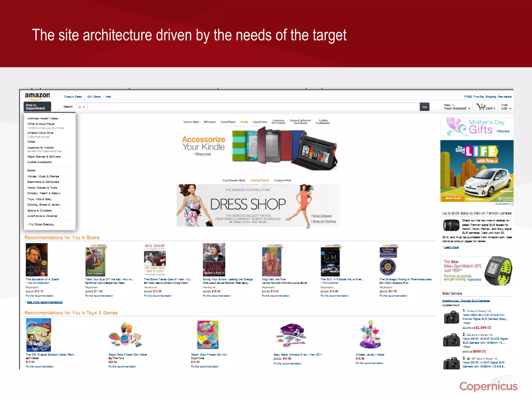Viewport: 532px width, 399px height.
Task: Select Digital Games & Software menu entry
Action: pos(44,157)
